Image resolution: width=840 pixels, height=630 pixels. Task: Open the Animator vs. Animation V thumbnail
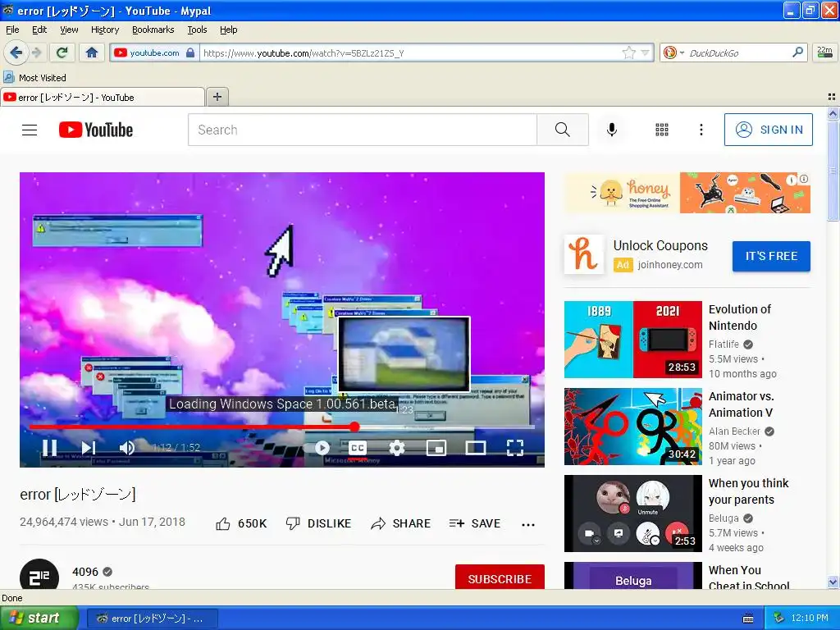[x=632, y=427]
